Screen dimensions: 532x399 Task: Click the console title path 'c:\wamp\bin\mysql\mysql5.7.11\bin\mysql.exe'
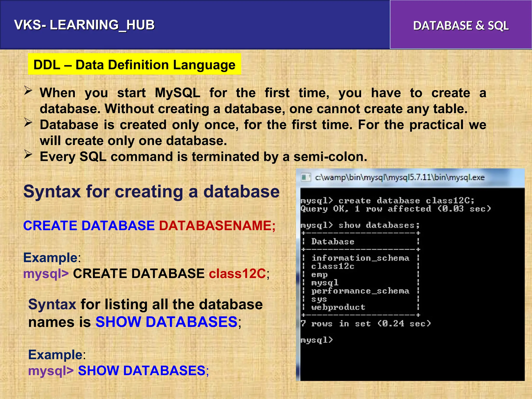(x=400, y=177)
